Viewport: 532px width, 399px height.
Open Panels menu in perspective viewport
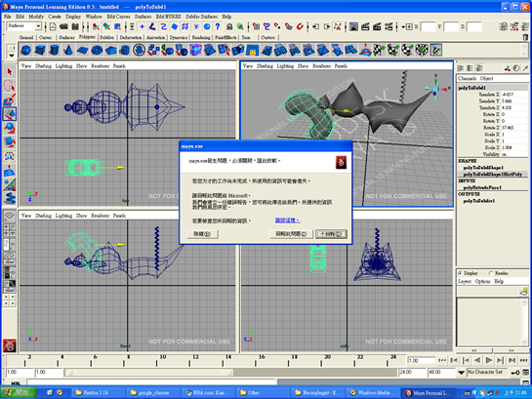pyautogui.click(x=341, y=66)
